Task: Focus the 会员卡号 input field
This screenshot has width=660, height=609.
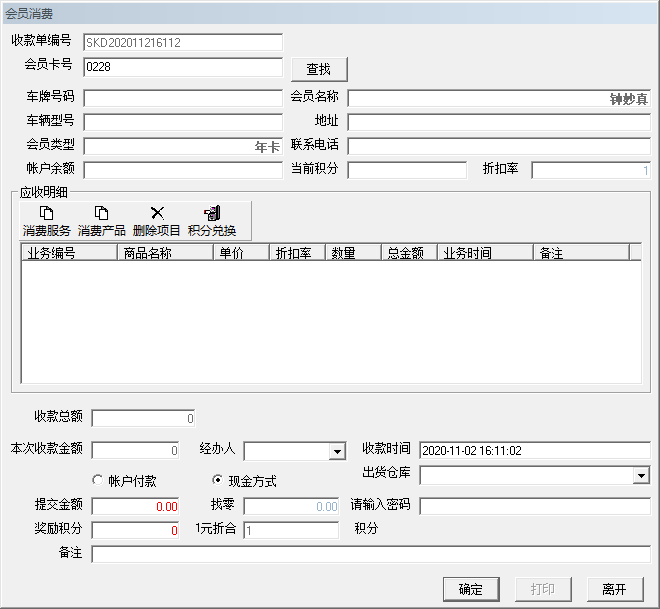Action: coord(183,67)
